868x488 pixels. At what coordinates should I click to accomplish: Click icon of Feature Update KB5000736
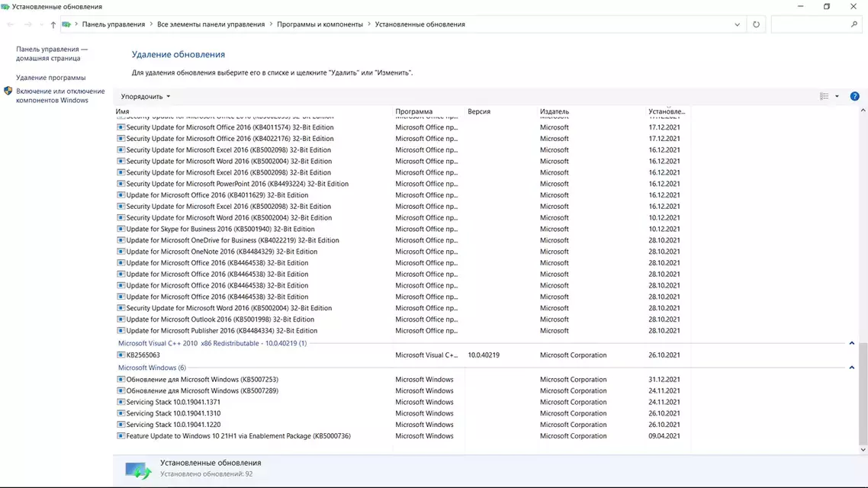point(121,436)
